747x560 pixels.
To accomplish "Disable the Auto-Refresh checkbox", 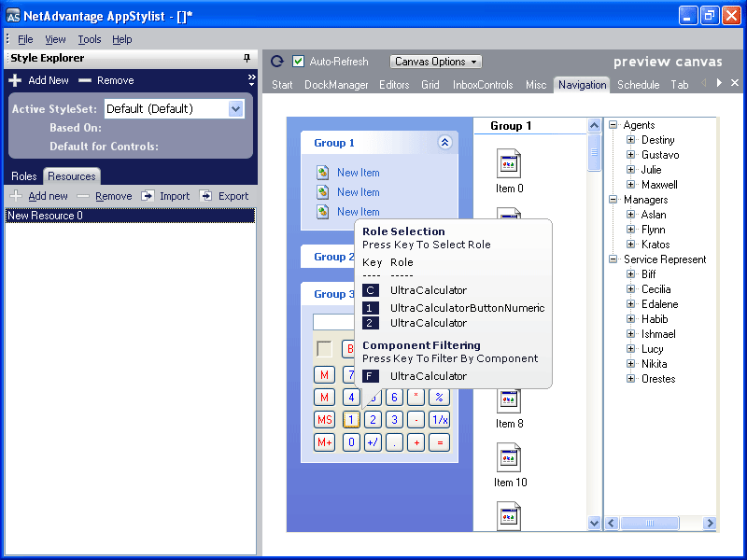I will coord(296,62).
